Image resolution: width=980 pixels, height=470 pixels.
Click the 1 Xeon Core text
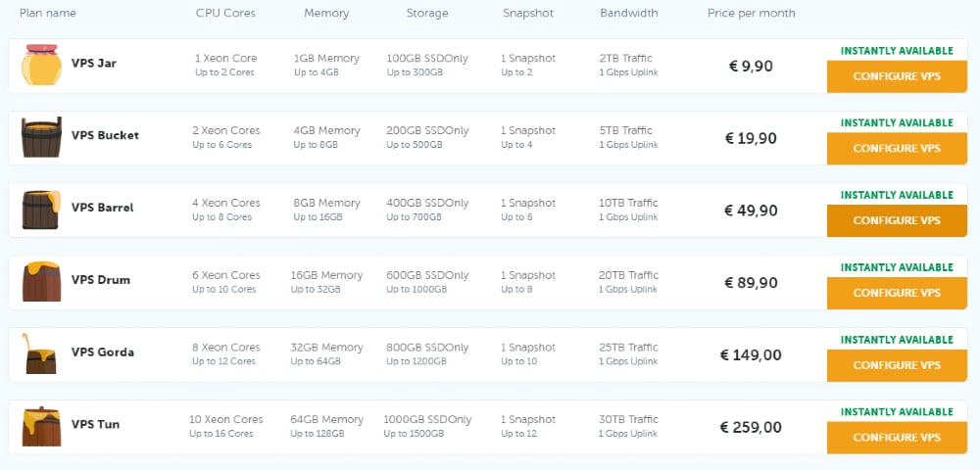(225, 58)
